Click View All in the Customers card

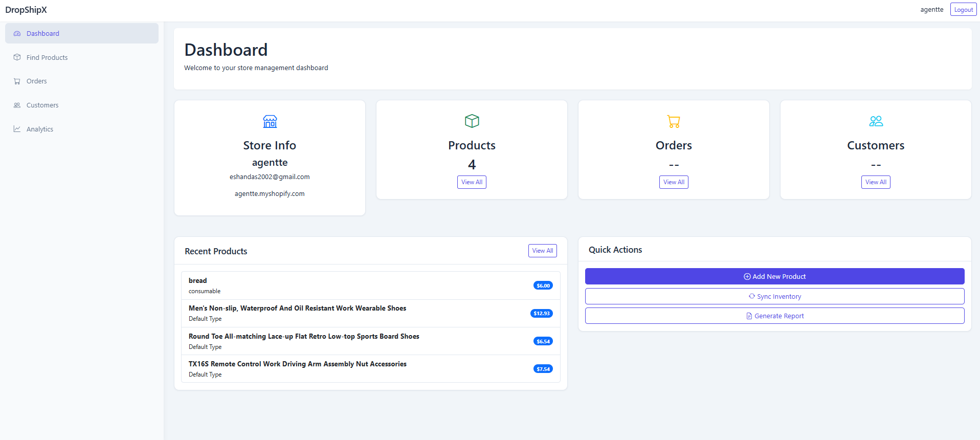point(876,182)
